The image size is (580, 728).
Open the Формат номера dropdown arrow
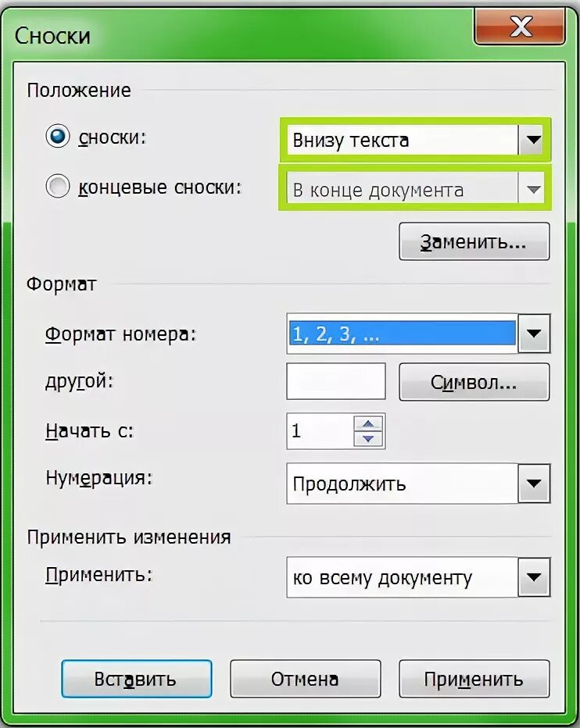533,334
